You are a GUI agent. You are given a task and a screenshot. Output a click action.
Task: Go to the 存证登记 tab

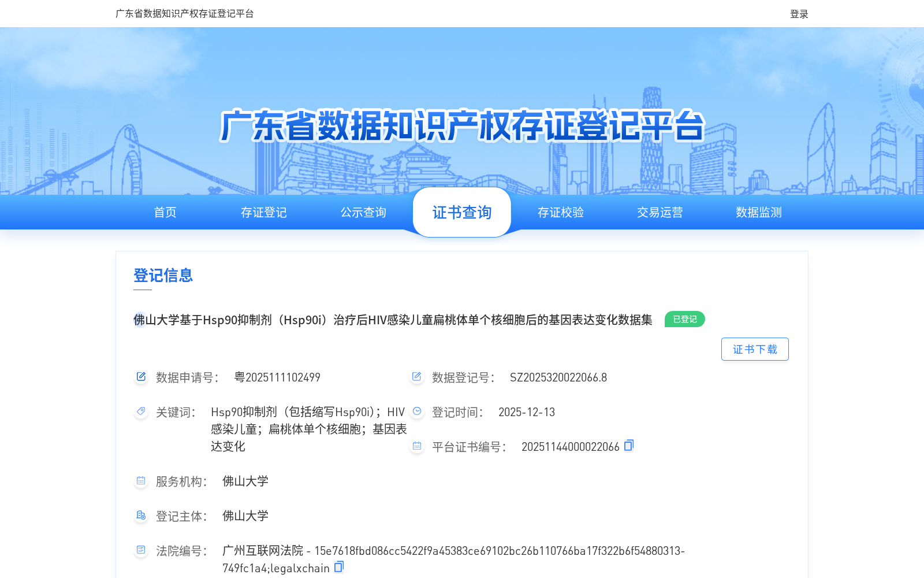click(264, 213)
